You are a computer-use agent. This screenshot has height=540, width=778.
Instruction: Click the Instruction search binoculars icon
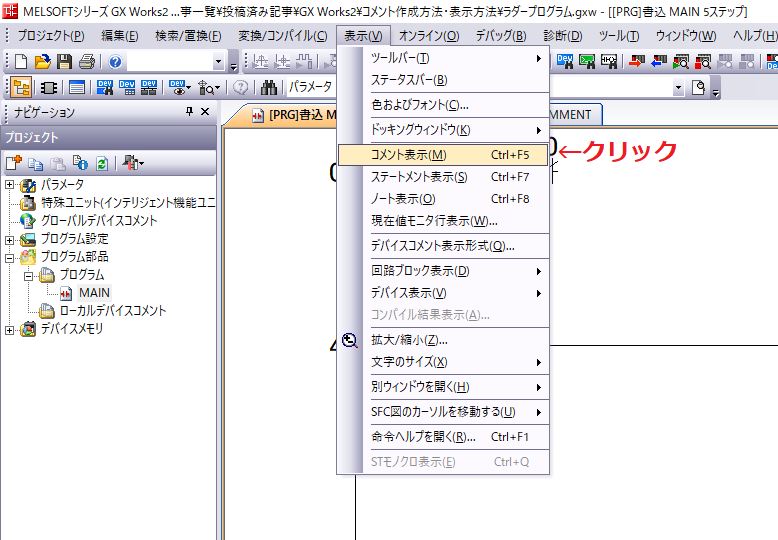(587, 62)
